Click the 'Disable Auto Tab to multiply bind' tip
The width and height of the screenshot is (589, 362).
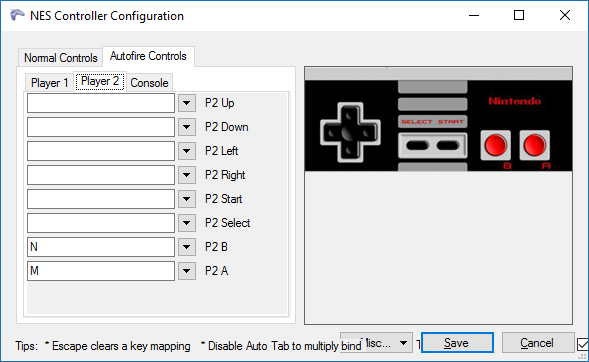(281, 346)
